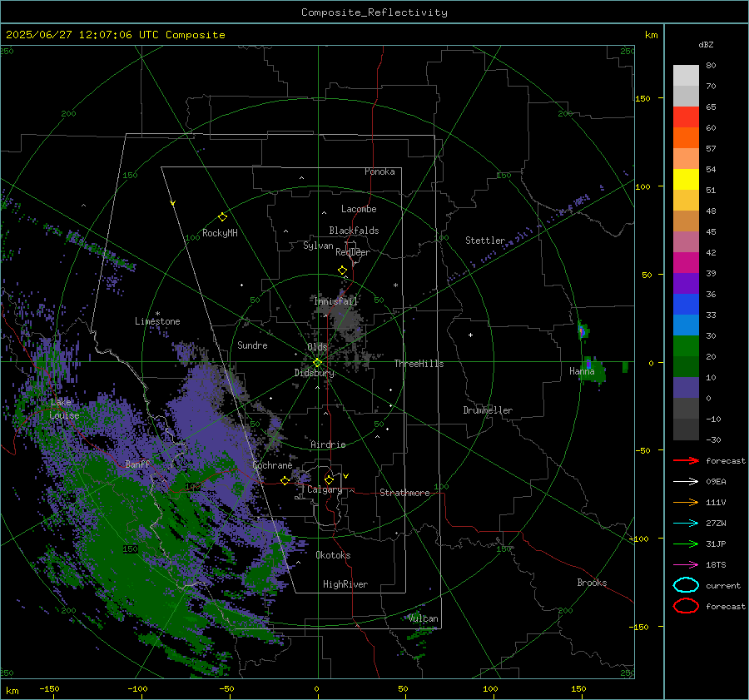Click the magenta 18TS arrow icon
This screenshot has height=700, width=749.
point(686,565)
